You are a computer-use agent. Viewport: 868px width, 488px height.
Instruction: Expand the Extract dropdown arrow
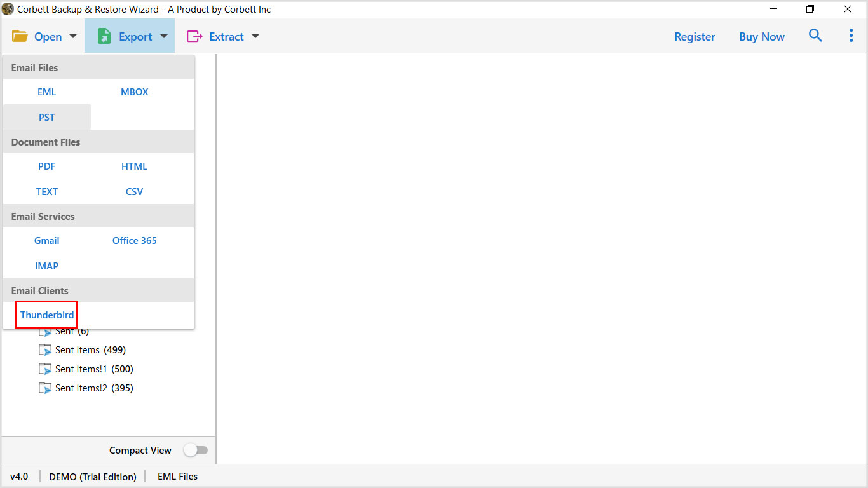(255, 36)
